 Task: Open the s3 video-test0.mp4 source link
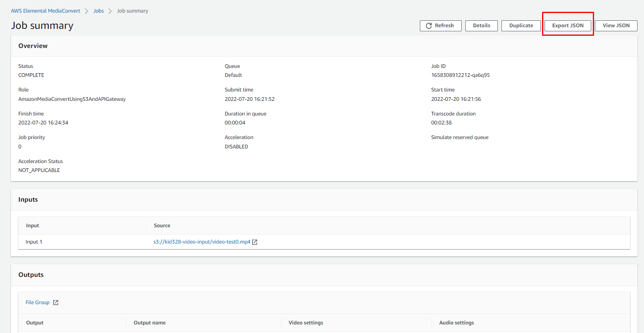(202, 242)
